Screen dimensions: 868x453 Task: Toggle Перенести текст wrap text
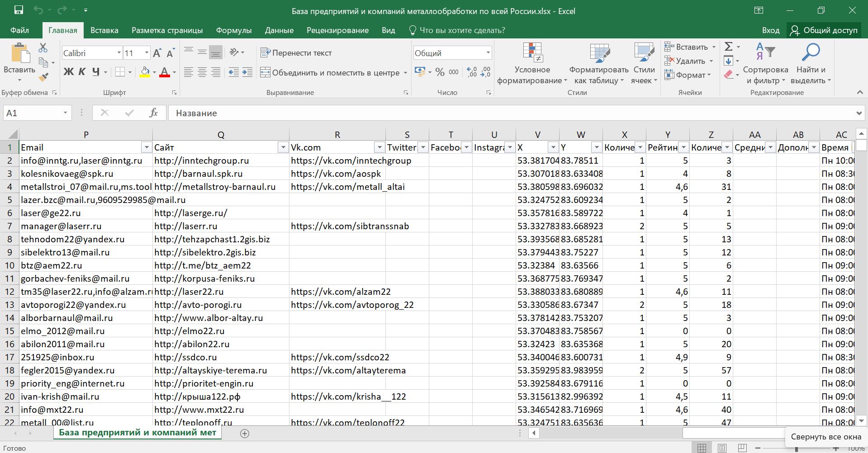click(296, 53)
